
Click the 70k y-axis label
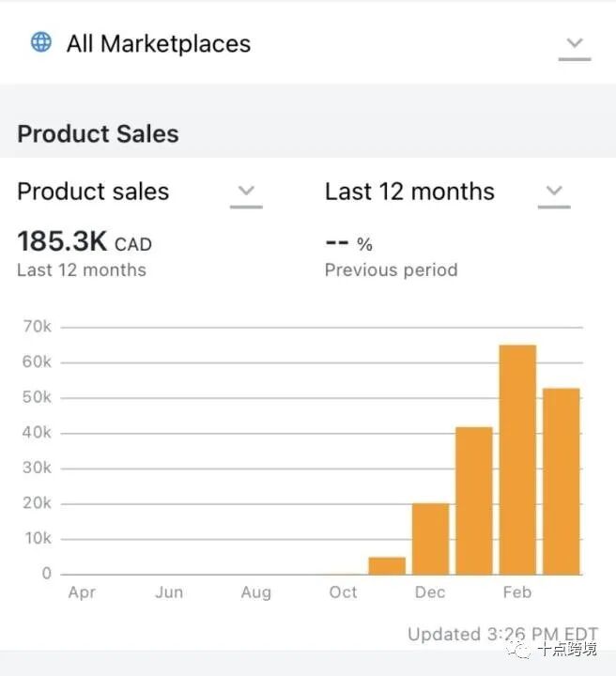(x=37, y=327)
